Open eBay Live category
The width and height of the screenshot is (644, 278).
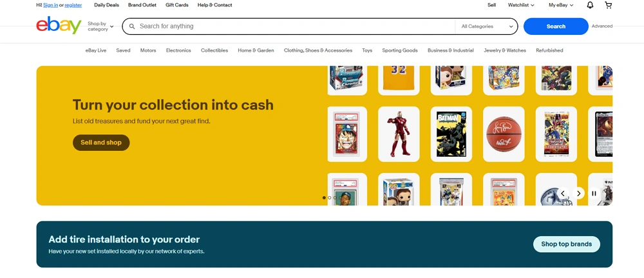pos(96,50)
